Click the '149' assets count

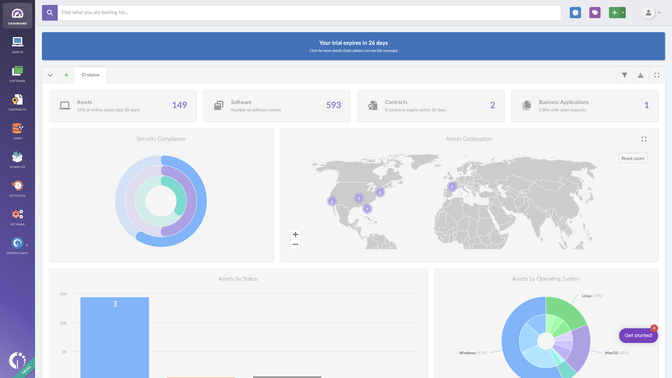tap(180, 105)
